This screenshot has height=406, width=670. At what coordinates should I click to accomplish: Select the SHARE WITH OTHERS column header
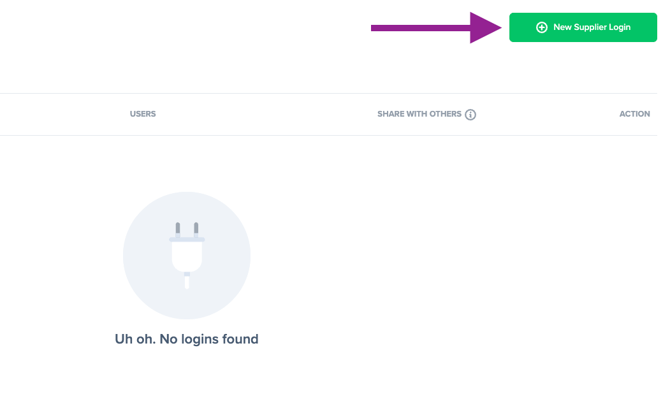click(419, 114)
